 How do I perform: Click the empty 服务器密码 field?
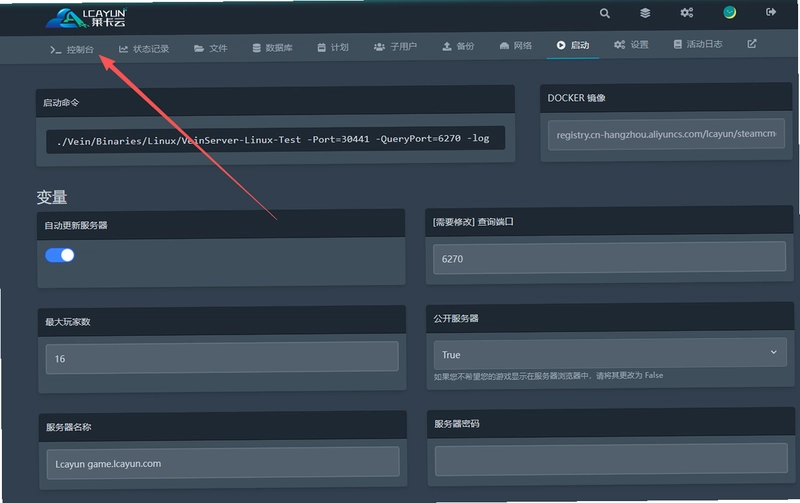(x=611, y=459)
